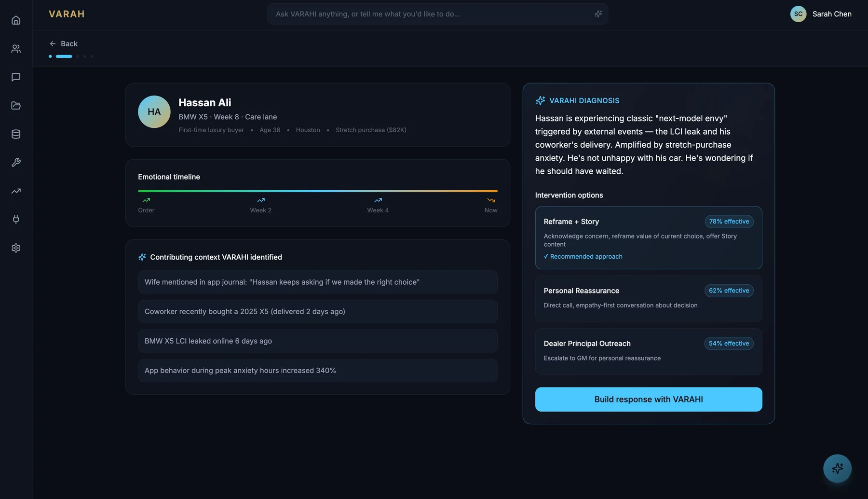Open the trending analytics icon in the sidebar
Image resolution: width=868 pixels, height=499 pixels.
(16, 191)
